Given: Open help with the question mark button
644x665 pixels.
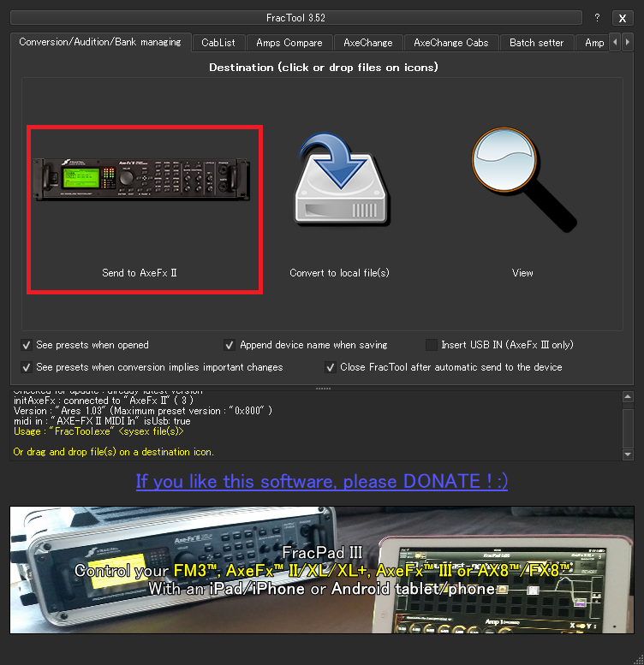Looking at the screenshot, I should tap(597, 18).
